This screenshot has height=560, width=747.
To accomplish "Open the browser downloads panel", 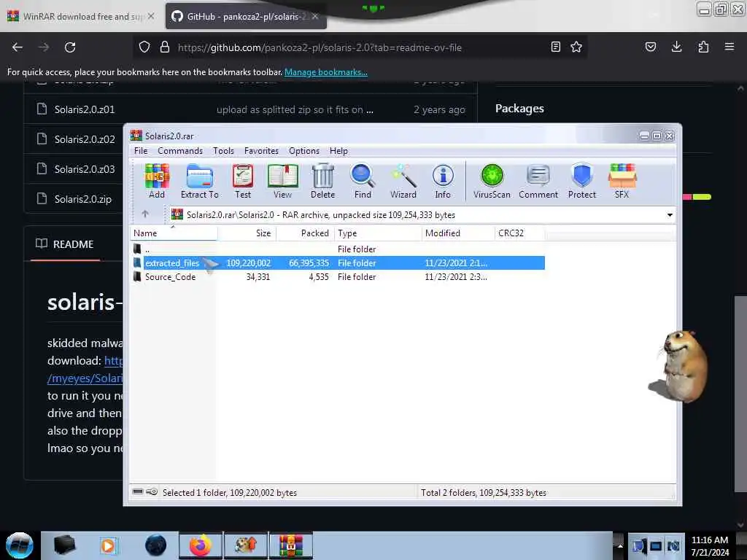I will click(676, 47).
